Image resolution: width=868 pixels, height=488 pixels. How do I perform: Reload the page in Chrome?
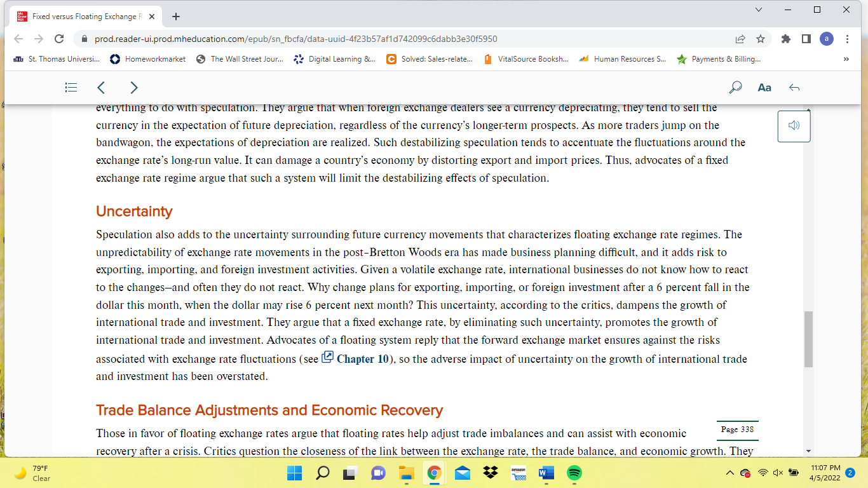pos(59,39)
